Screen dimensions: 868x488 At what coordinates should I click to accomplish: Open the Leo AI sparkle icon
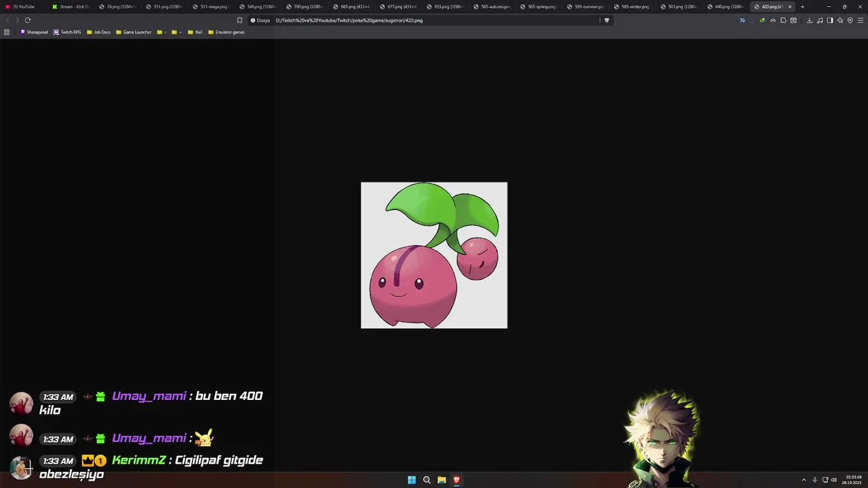(840, 20)
